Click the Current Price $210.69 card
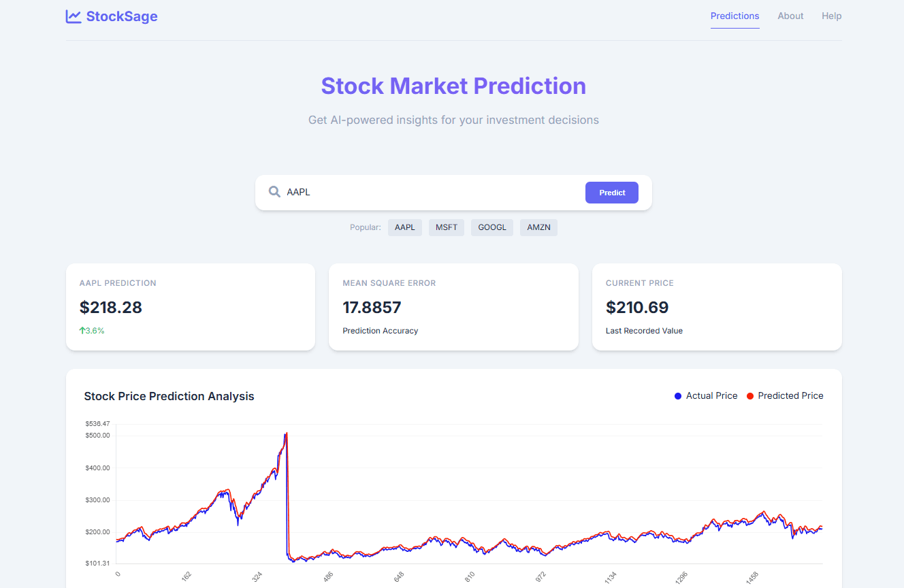Screen dimensions: 904x588 pos(717,307)
